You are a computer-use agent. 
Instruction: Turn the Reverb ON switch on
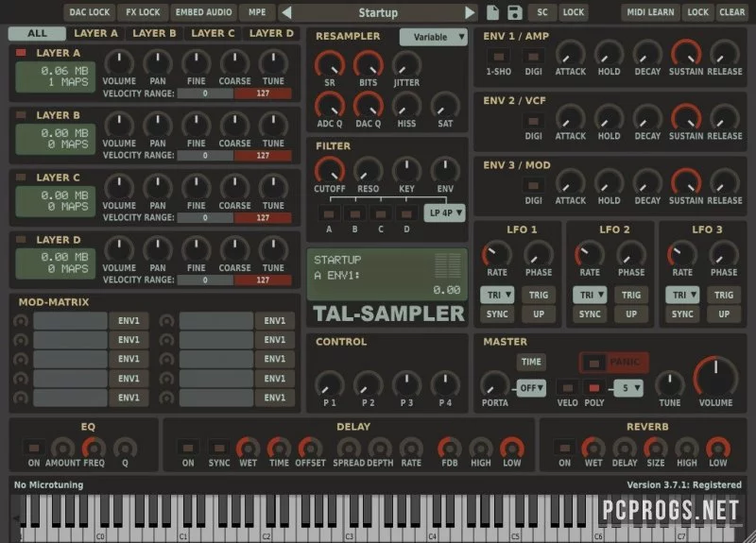[564, 448]
